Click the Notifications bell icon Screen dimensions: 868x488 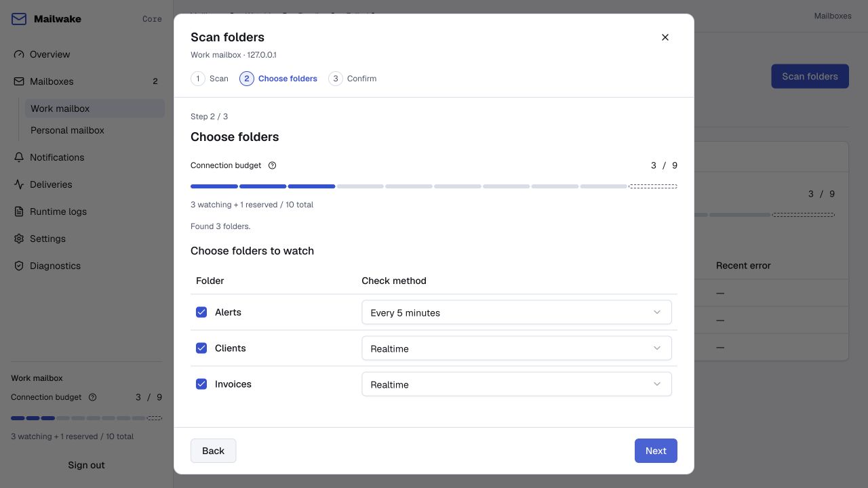19,157
